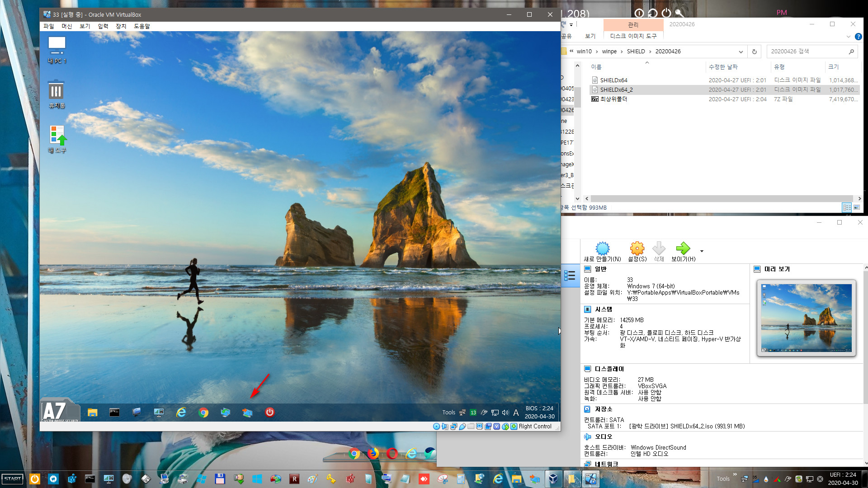Expand the Explorer ribbon chevron

848,37
